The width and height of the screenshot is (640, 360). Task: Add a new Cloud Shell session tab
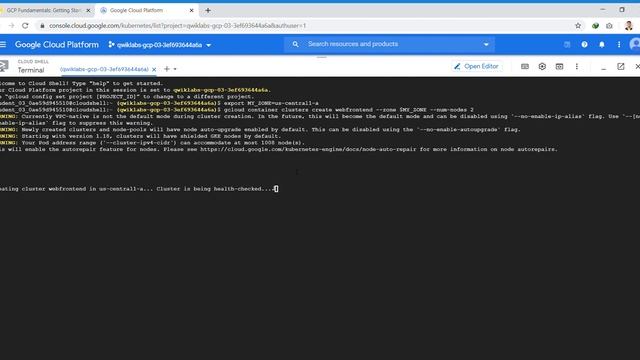[167, 69]
